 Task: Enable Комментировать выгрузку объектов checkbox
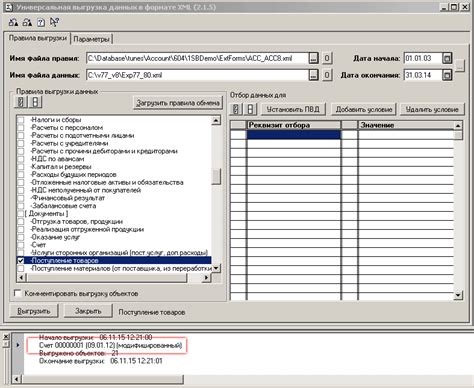click(18, 293)
